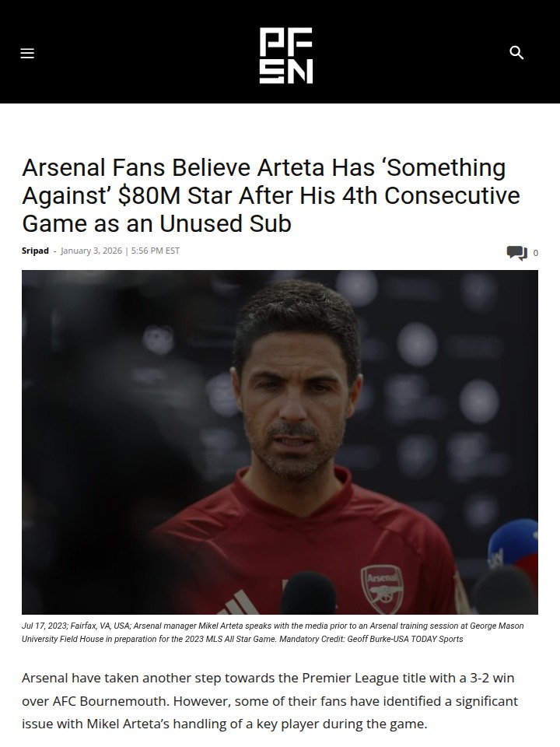
Task: Click the PFSN logo in header
Action: [285, 55]
